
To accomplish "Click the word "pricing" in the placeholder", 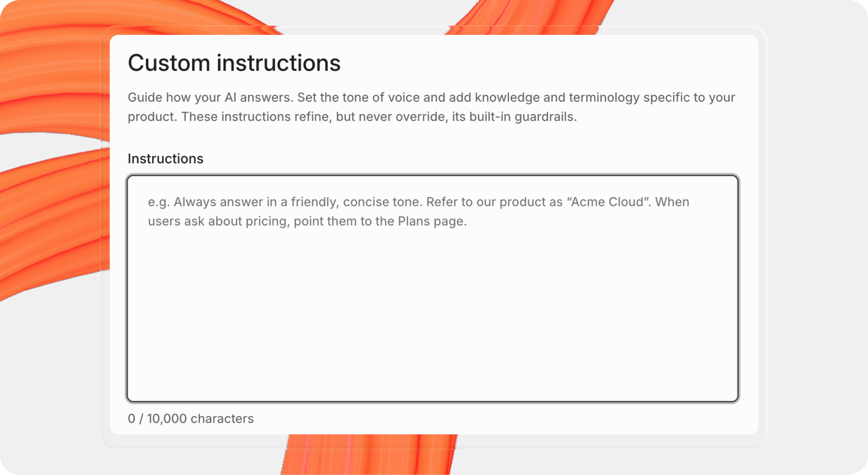I will [266, 221].
